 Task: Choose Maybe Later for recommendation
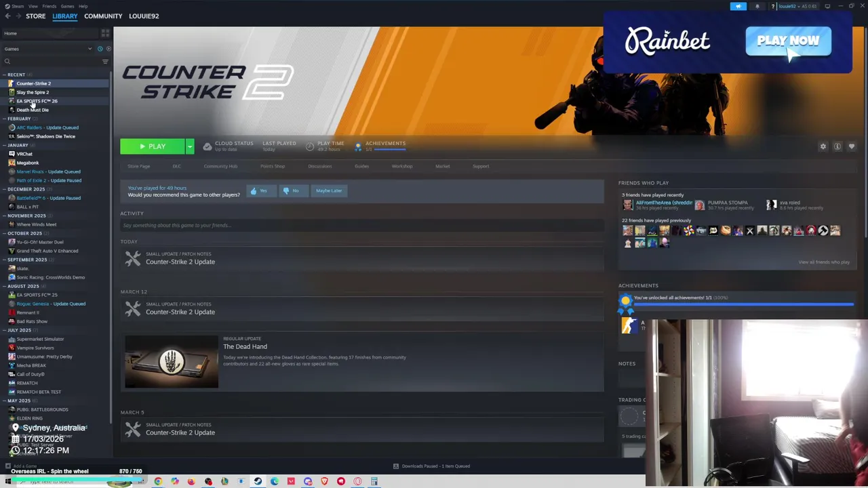coord(329,190)
